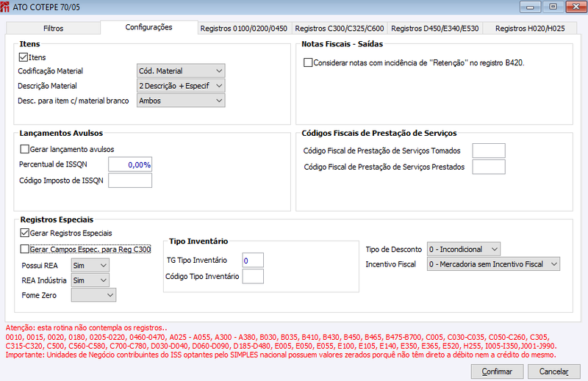Click the Tipo de Desconto label
Viewport: 588px width, 381px height.
tap(394, 250)
